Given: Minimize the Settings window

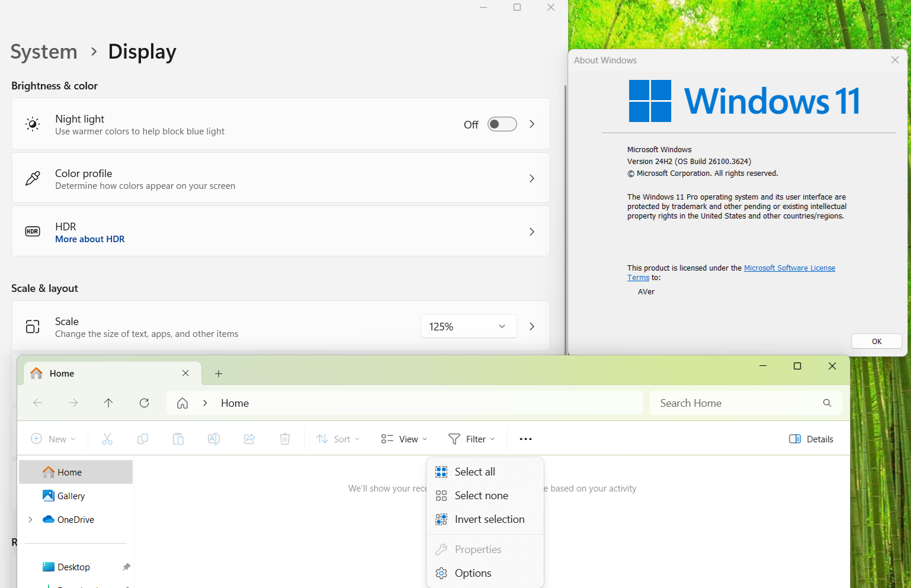Looking at the screenshot, I should point(483,7).
